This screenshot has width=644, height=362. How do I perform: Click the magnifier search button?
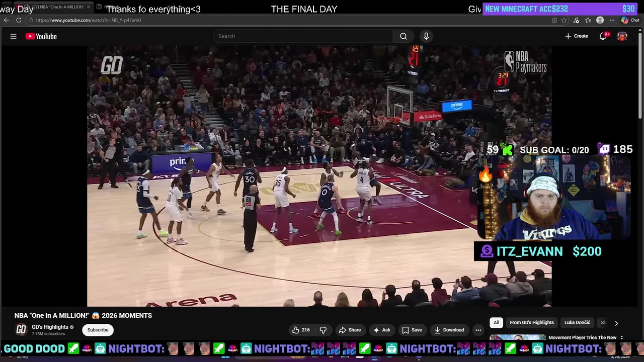(x=404, y=36)
